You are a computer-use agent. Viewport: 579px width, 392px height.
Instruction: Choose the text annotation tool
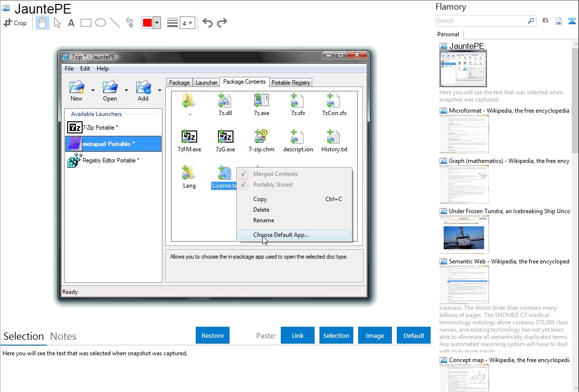pyautogui.click(x=71, y=23)
